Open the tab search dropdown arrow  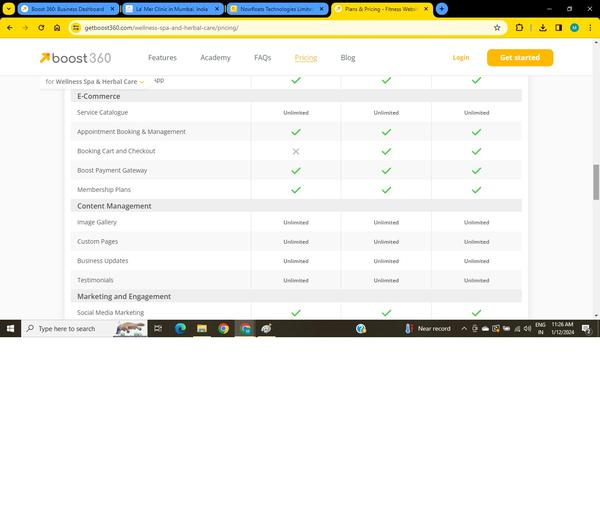(9, 8)
